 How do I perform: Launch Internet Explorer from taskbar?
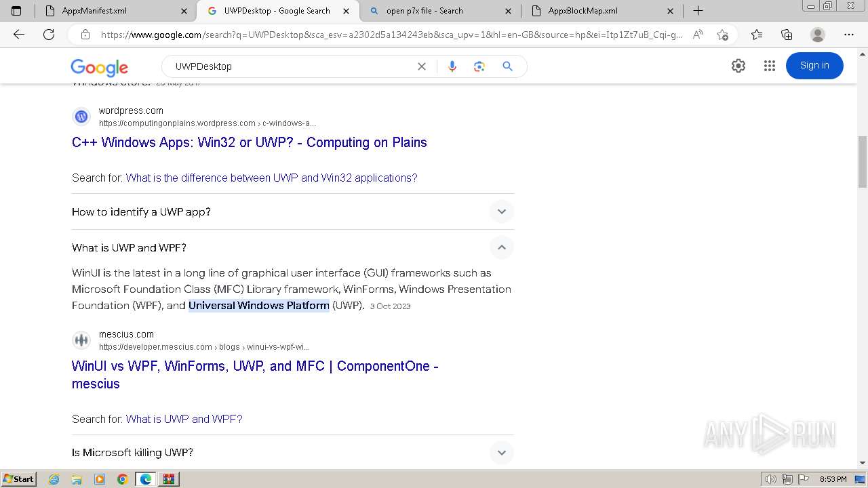point(54,479)
